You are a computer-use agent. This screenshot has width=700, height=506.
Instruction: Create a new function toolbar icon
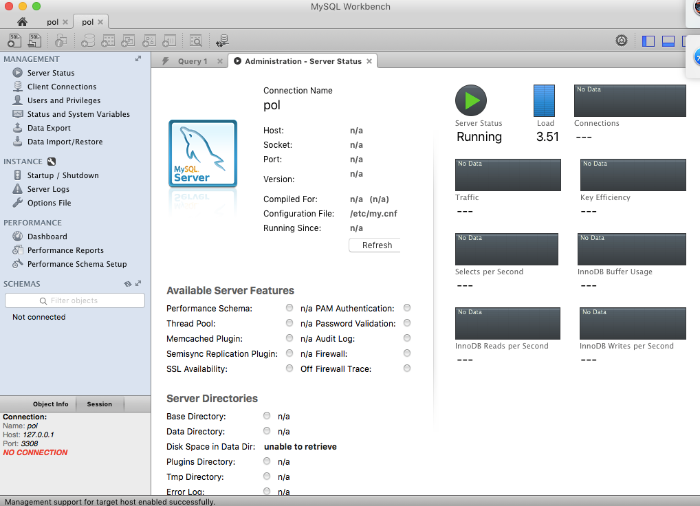pos(169,41)
